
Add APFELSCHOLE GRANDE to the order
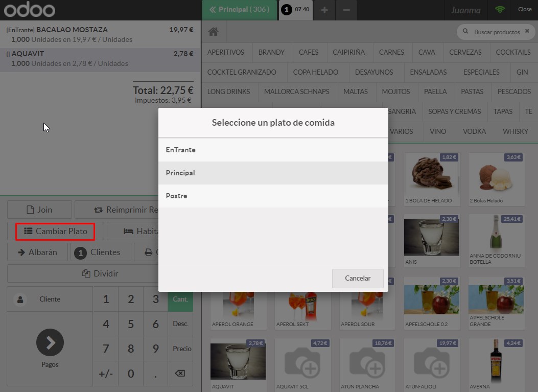(x=496, y=303)
